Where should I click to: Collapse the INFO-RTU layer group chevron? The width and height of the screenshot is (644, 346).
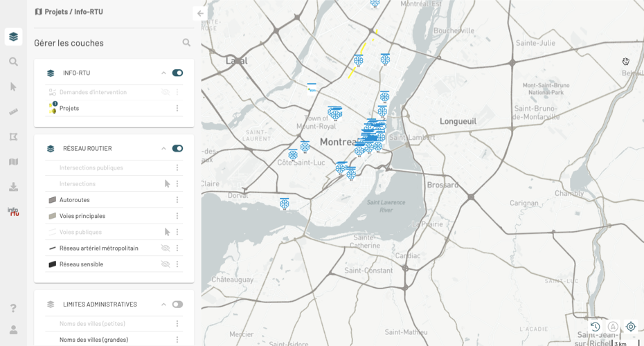pos(164,73)
